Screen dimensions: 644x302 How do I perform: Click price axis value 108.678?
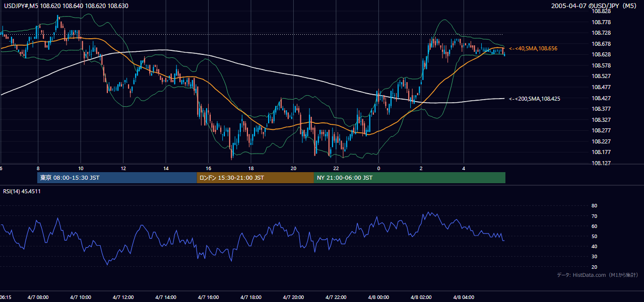coord(601,44)
